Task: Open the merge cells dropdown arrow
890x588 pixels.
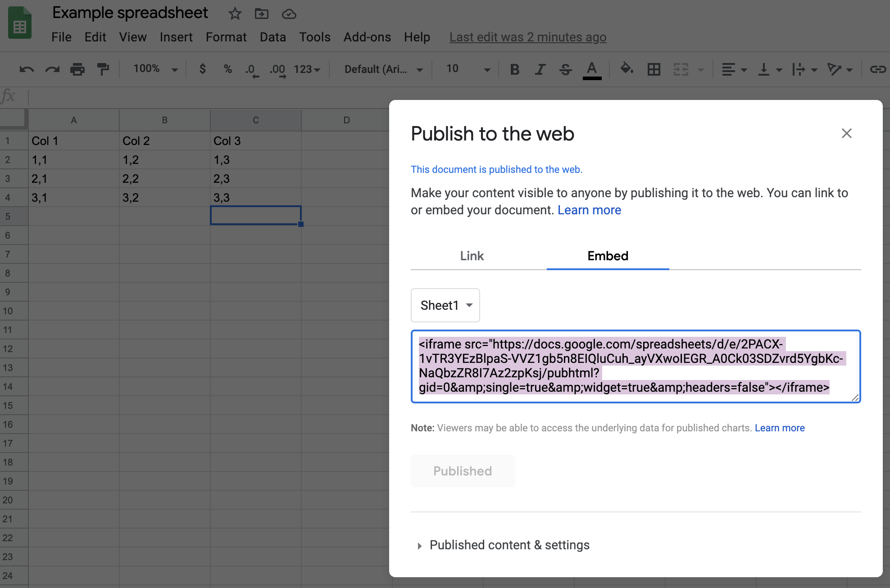Action: tap(701, 70)
